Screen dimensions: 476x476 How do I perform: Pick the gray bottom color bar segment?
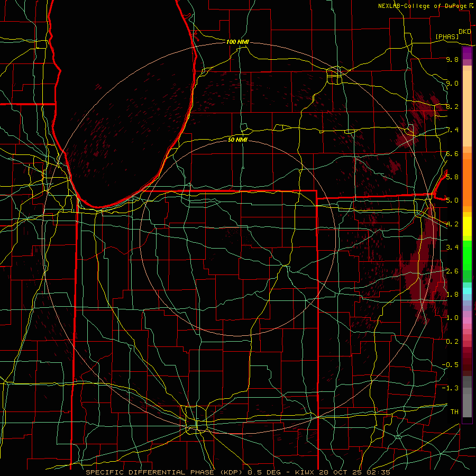467,405
